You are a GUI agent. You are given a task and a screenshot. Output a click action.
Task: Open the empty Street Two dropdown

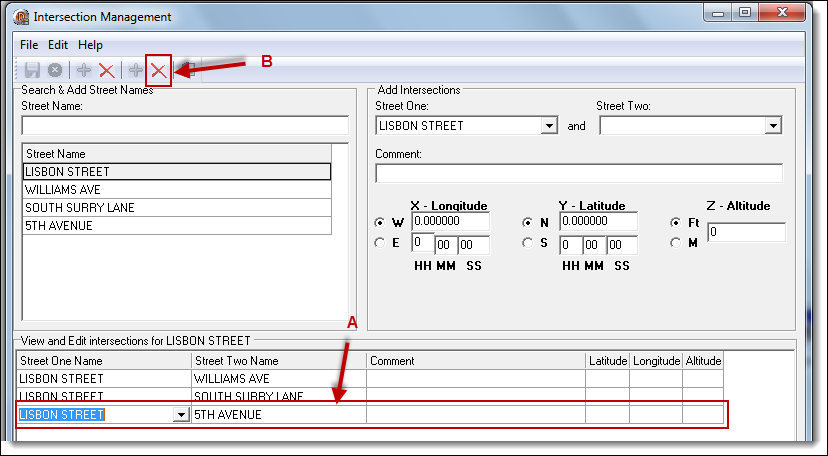773,126
